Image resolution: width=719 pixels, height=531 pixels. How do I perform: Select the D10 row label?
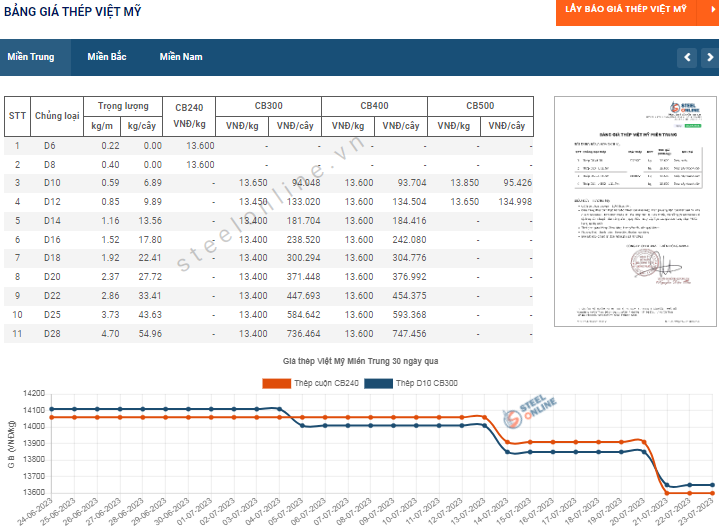[52, 183]
